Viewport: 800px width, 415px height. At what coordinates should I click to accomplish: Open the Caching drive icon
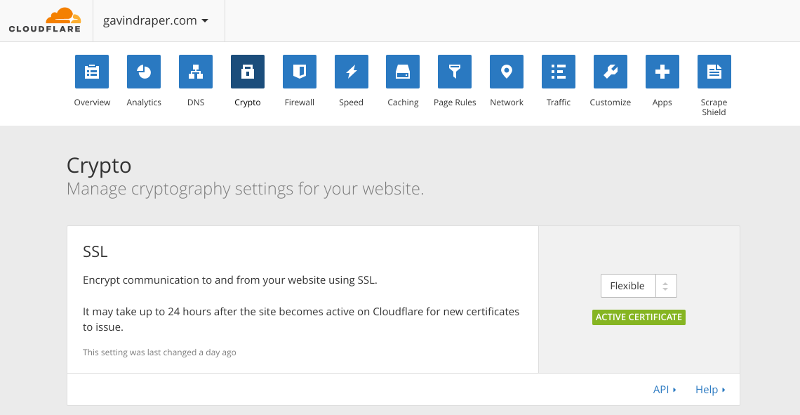click(403, 72)
